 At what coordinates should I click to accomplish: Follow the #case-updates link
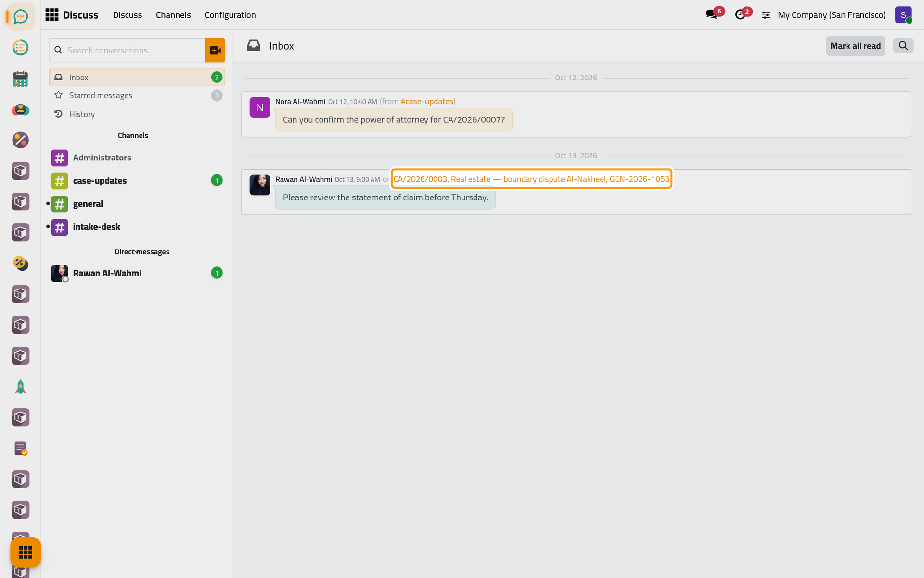[427, 101]
